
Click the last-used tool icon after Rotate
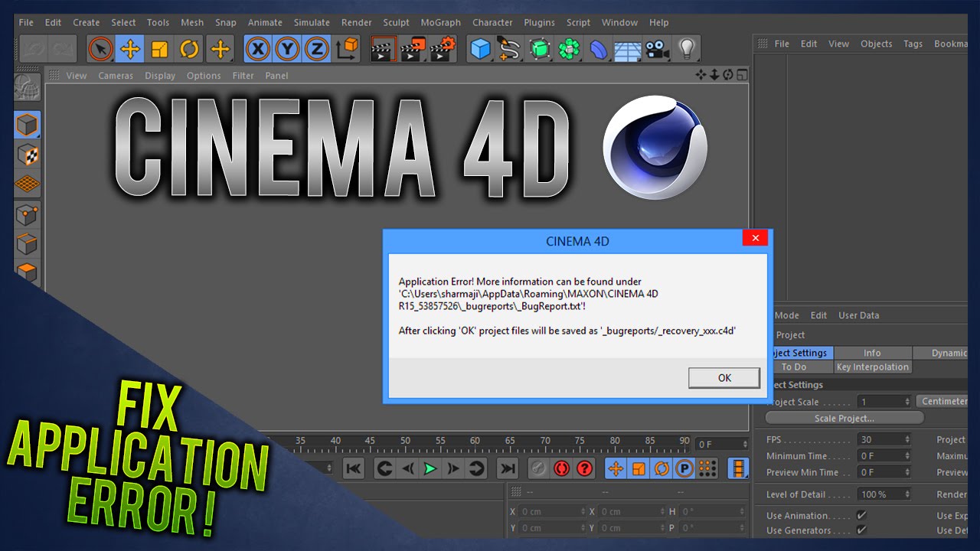(220, 50)
